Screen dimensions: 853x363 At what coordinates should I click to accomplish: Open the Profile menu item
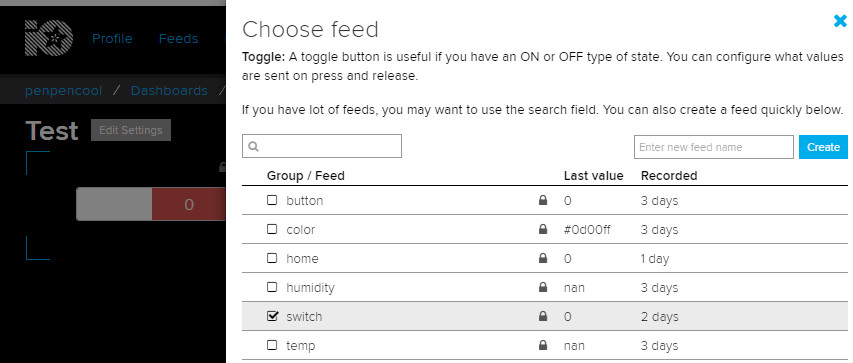click(112, 39)
